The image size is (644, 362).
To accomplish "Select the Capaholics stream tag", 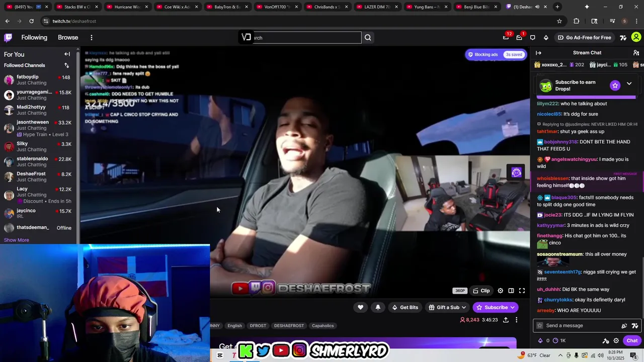I will pyautogui.click(x=323, y=326).
